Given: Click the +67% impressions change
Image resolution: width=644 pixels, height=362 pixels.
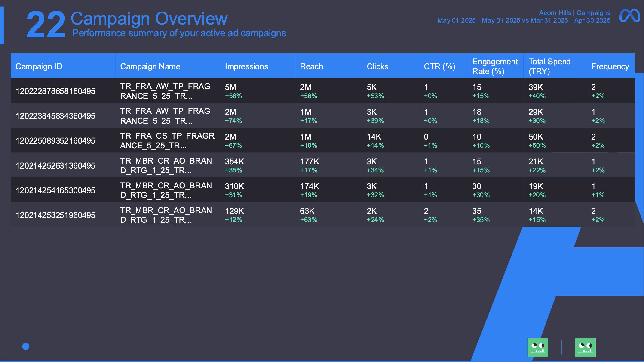Looking at the screenshot, I should (233, 145).
